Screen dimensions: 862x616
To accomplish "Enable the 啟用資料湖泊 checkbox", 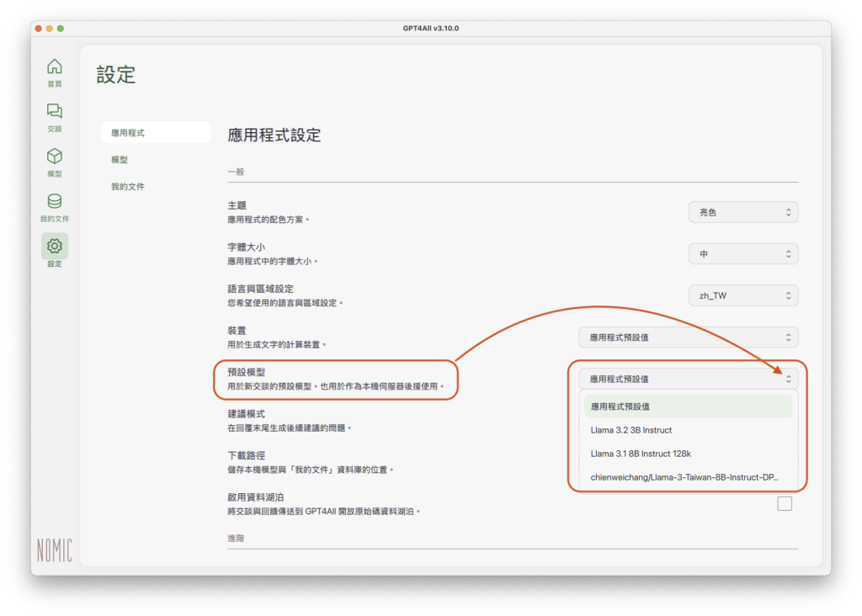I will click(785, 503).
